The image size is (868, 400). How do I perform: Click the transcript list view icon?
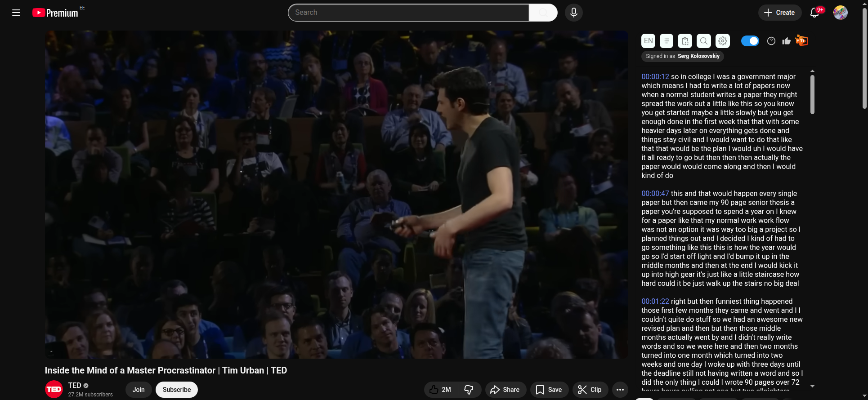667,41
